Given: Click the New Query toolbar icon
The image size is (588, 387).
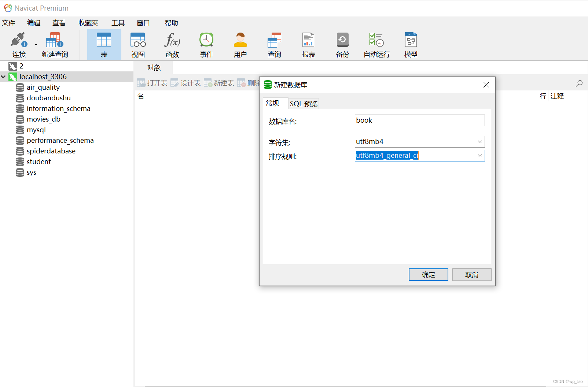Looking at the screenshot, I should tap(55, 45).
